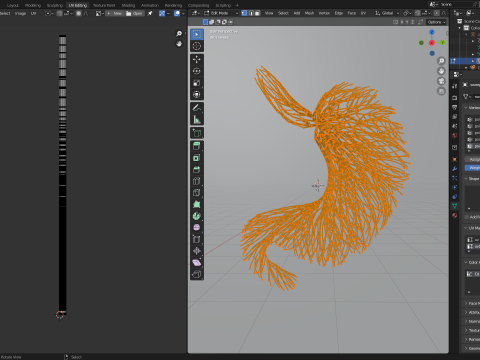This screenshot has width=480, height=360.
Task: Click the pan hand icon in the UV editor
Action: click(179, 44)
